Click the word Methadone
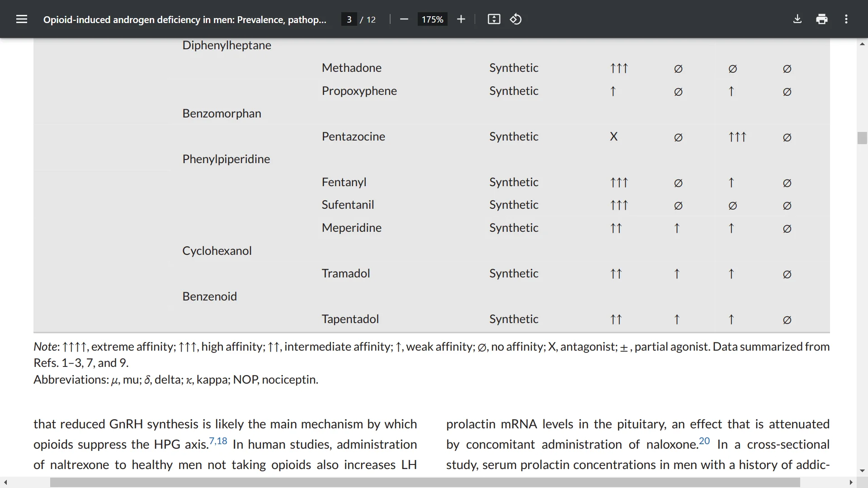The height and width of the screenshot is (488, 868). (351, 68)
